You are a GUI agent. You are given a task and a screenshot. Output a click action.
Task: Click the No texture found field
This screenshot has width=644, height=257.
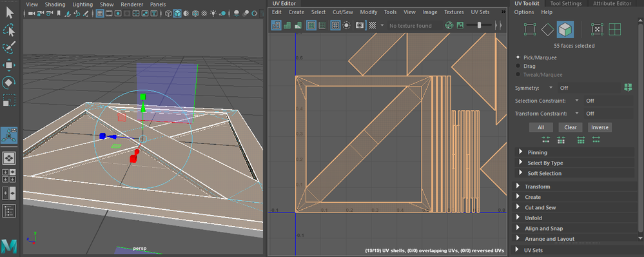click(414, 25)
